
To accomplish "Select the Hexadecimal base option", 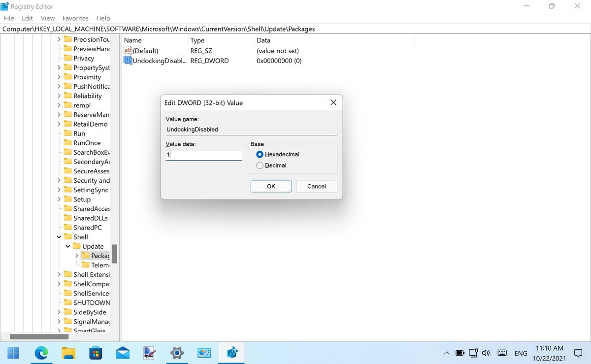I will (x=259, y=154).
